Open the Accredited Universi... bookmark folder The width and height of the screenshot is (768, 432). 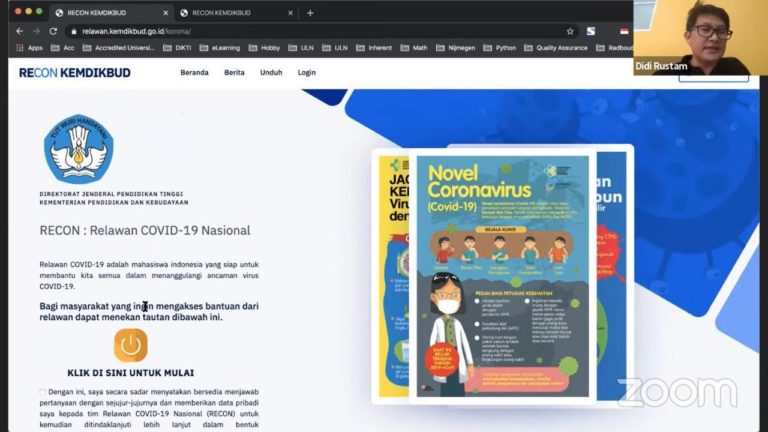(x=119, y=48)
